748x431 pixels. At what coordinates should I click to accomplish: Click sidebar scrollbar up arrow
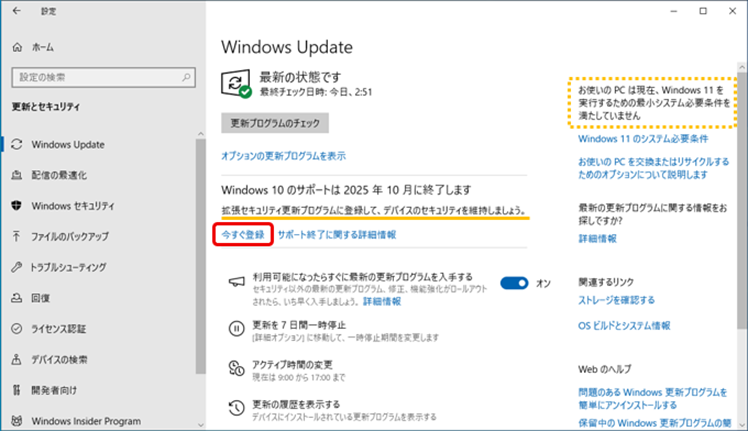click(x=200, y=134)
